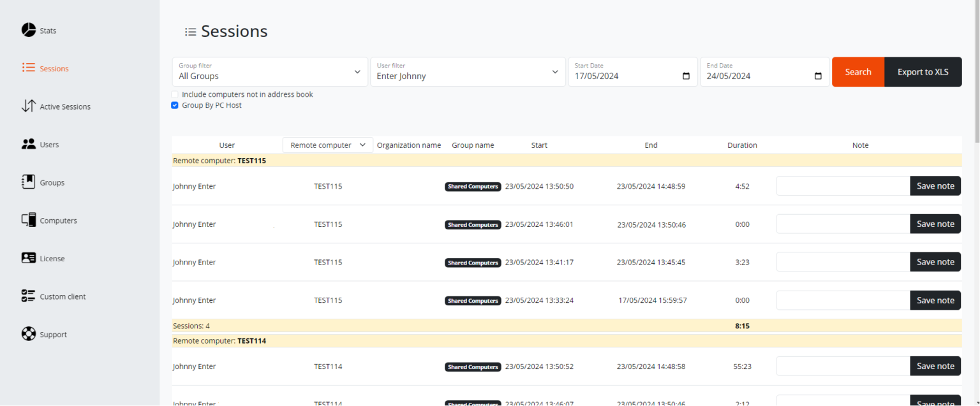
Task: Open the Remote computer column dropdown
Action: 362,145
